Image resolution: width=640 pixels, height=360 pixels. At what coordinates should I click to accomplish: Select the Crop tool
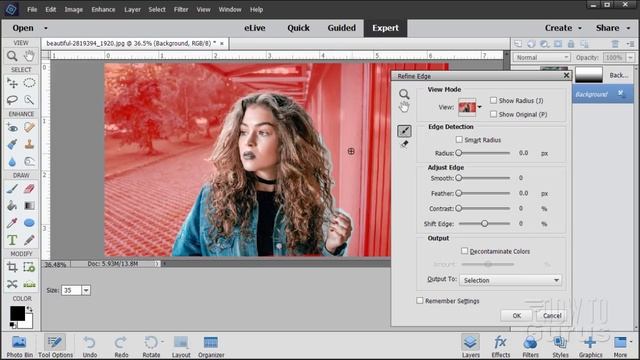click(x=12, y=267)
